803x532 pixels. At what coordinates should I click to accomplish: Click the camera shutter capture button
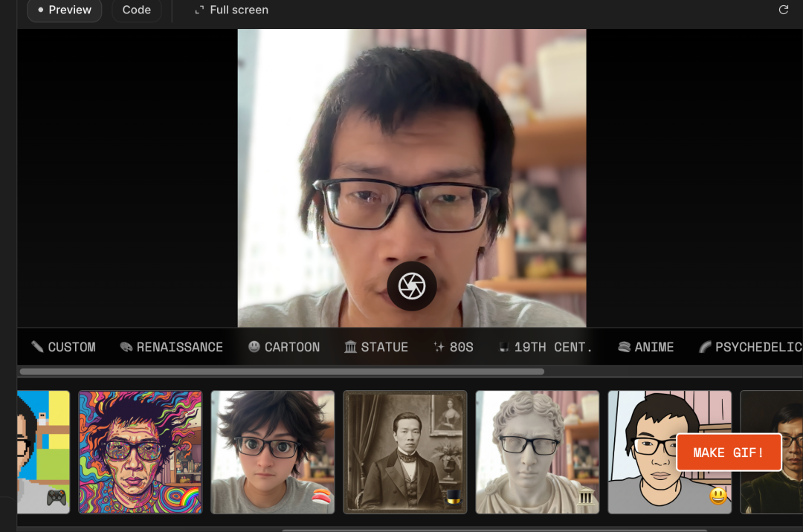click(x=411, y=286)
